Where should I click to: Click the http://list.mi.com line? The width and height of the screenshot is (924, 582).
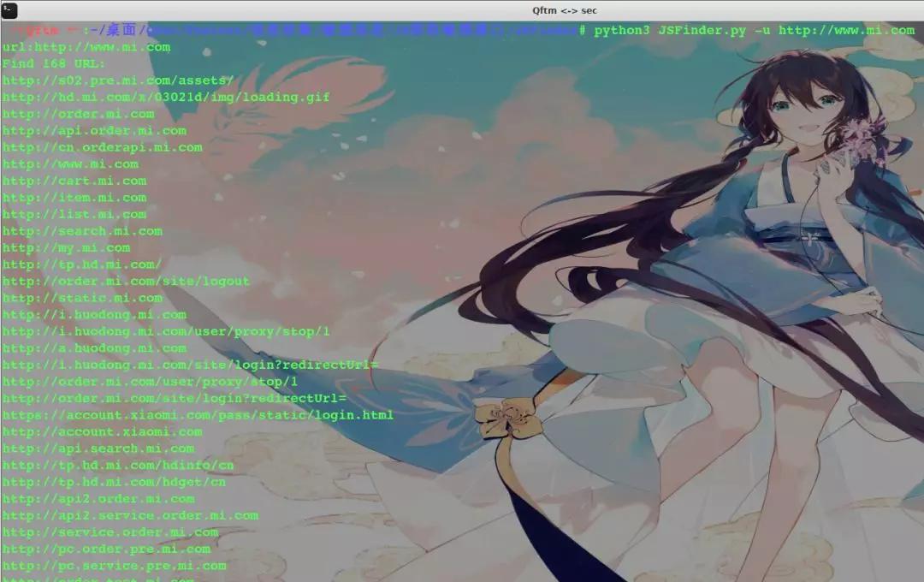click(74, 214)
